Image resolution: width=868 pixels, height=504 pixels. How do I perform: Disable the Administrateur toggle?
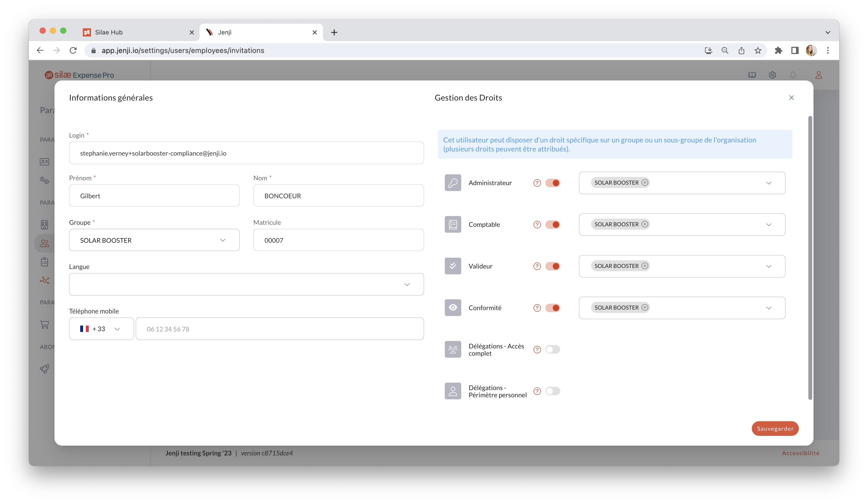pos(553,183)
